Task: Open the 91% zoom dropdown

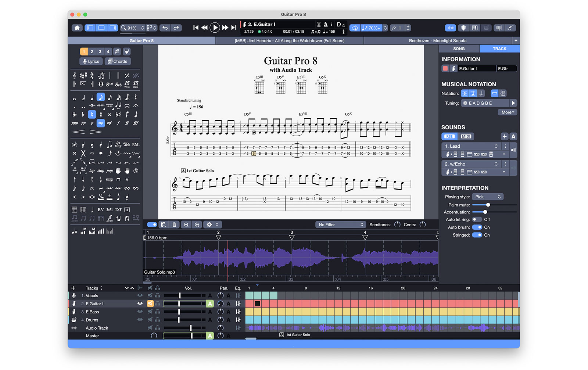Action: (133, 28)
